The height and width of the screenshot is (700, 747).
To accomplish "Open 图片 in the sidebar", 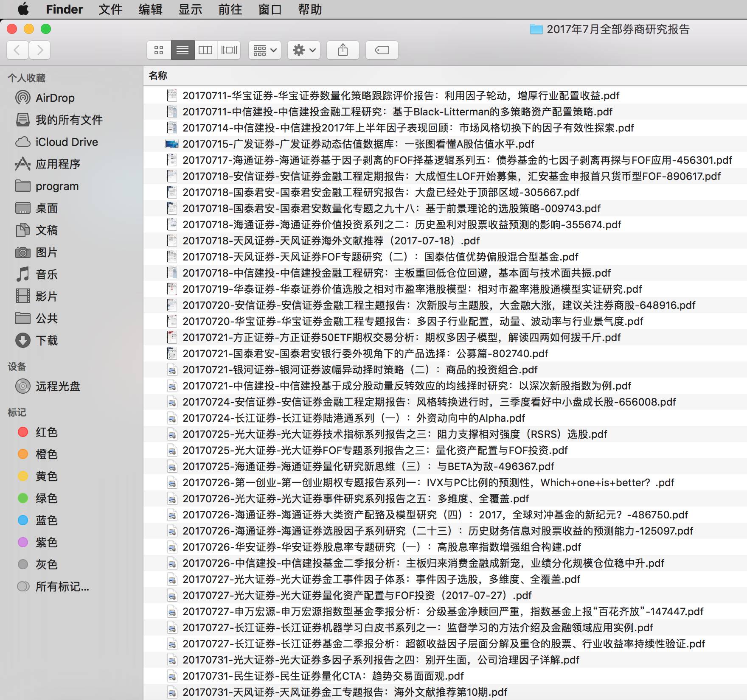I will pos(37,252).
